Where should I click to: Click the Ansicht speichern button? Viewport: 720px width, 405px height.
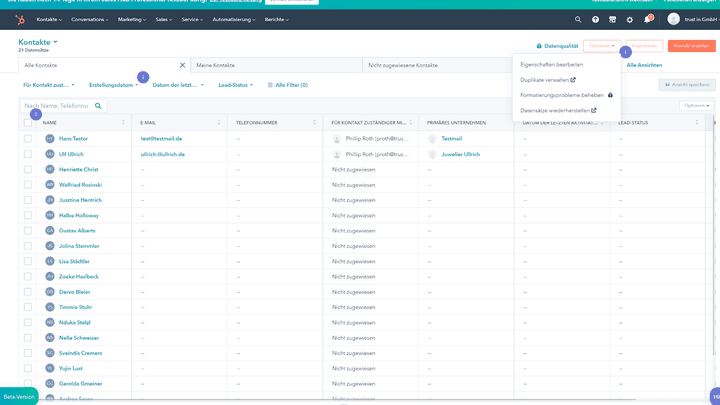pyautogui.click(x=687, y=85)
